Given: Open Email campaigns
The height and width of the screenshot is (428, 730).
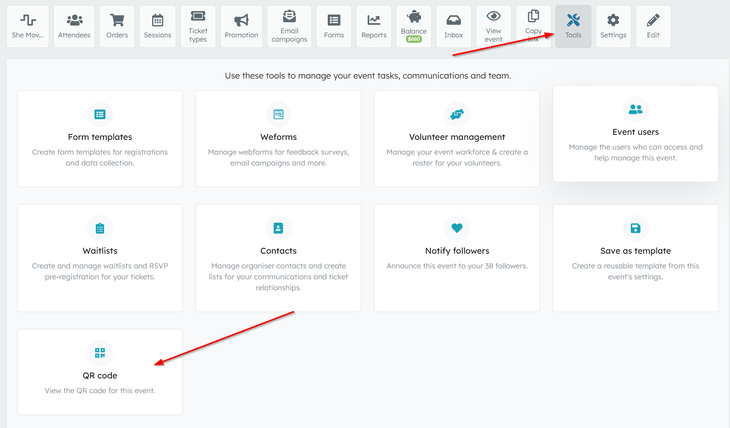Looking at the screenshot, I should pos(289,26).
